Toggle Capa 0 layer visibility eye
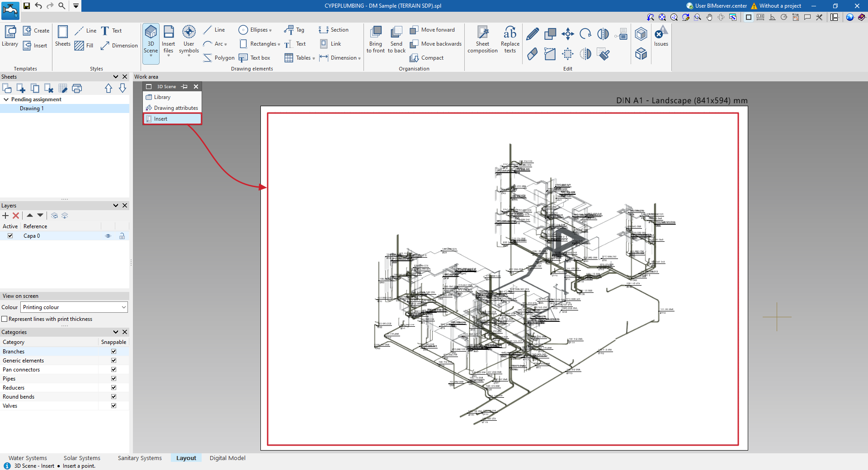Viewport: 868px width, 470px height. pos(108,236)
